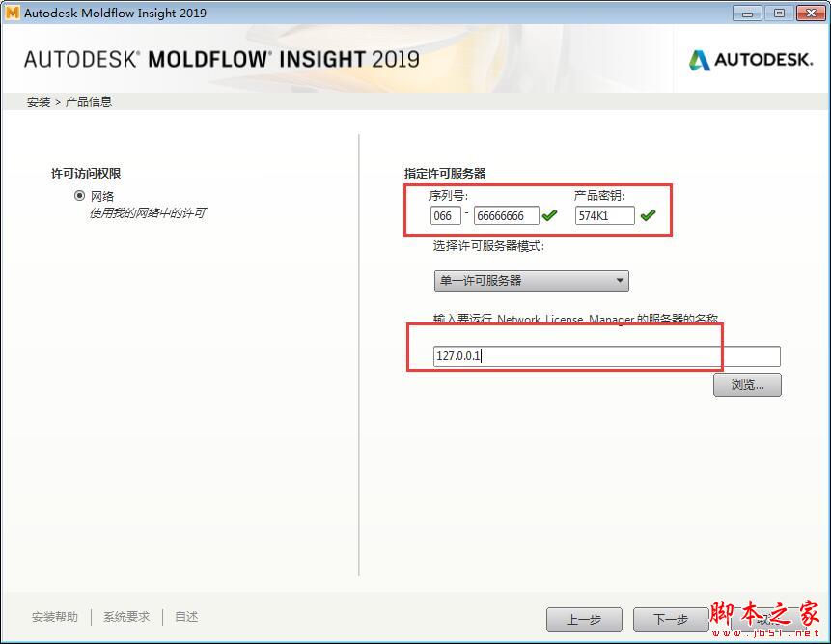Click the product key field showing 574K1

click(604, 215)
